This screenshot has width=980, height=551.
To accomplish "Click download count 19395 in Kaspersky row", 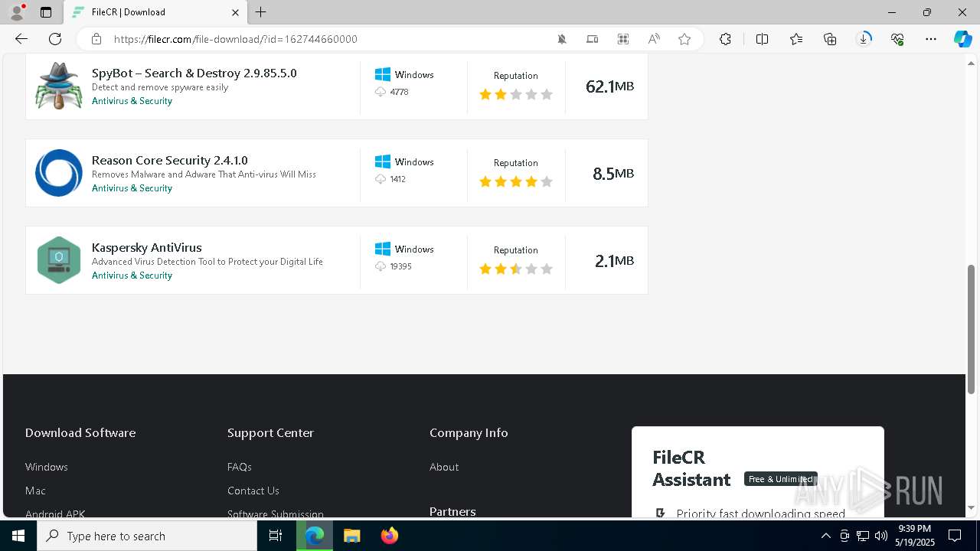I will click(x=400, y=266).
